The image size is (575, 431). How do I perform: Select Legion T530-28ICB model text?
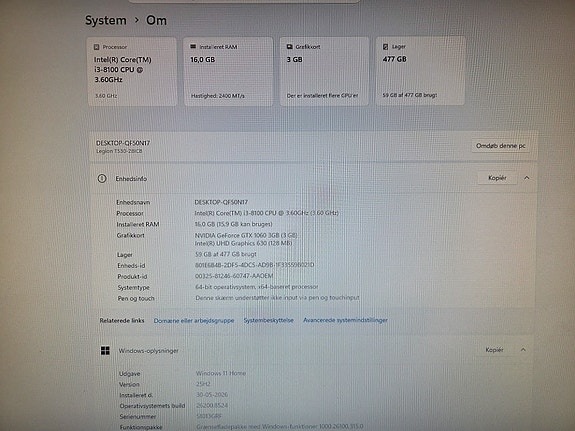[119, 151]
